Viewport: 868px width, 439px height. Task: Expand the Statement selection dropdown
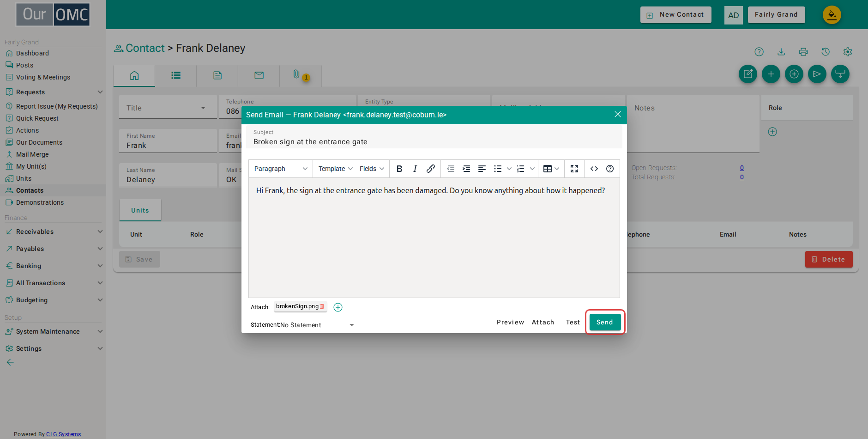(x=302, y=325)
